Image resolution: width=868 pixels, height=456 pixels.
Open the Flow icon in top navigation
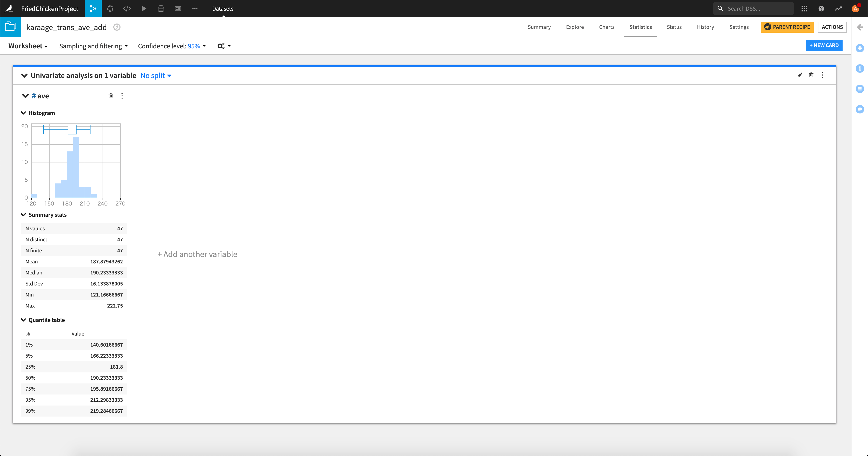pyautogui.click(x=93, y=8)
